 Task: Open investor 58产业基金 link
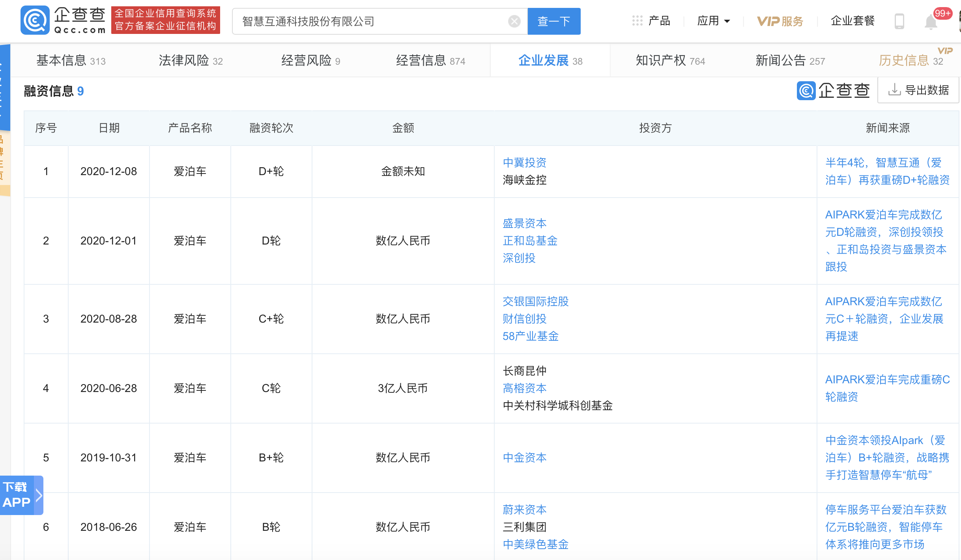pos(531,336)
